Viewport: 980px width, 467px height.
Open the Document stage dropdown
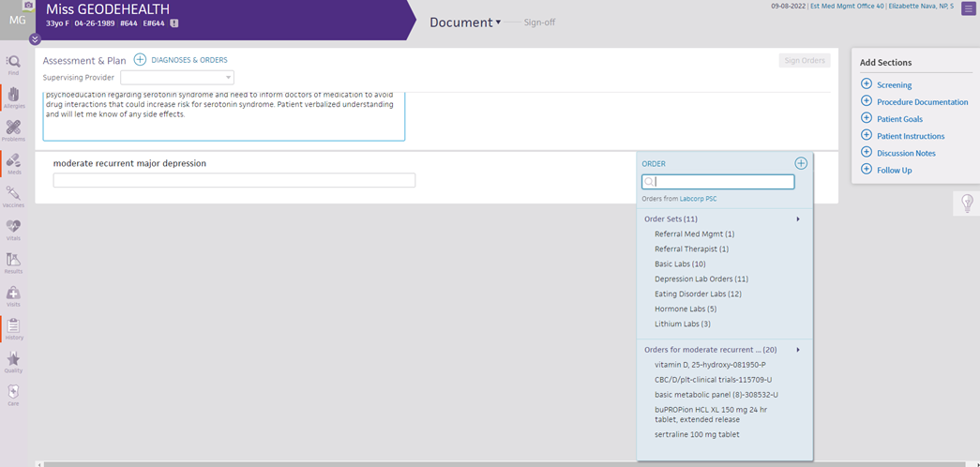click(x=465, y=23)
